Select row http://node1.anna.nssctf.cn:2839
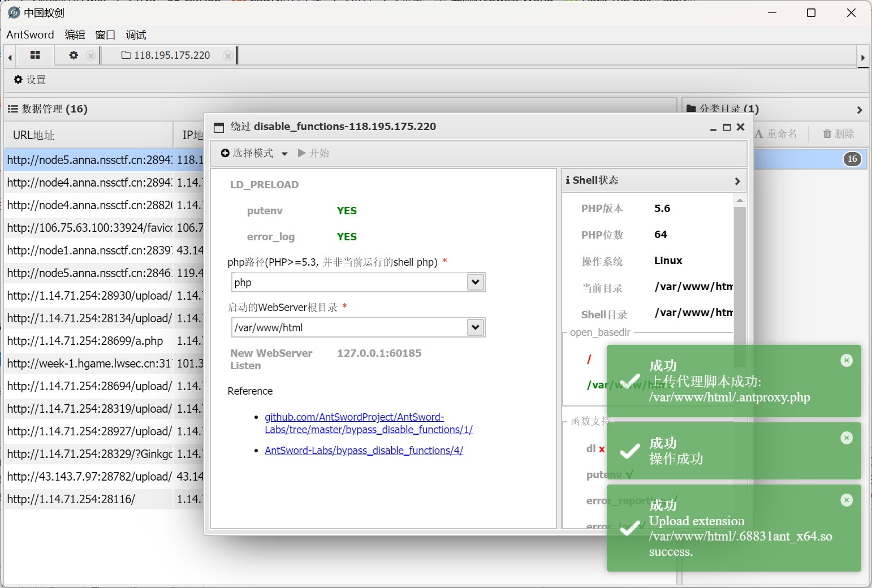Screen dimensions: 872x588 pos(104,250)
